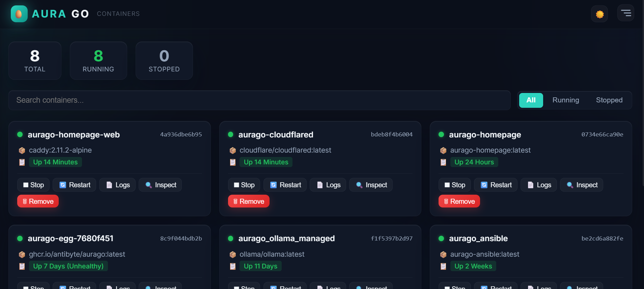Restart the aurago-cloudflared container
Viewport: 644px width, 289px height.
coord(285,185)
